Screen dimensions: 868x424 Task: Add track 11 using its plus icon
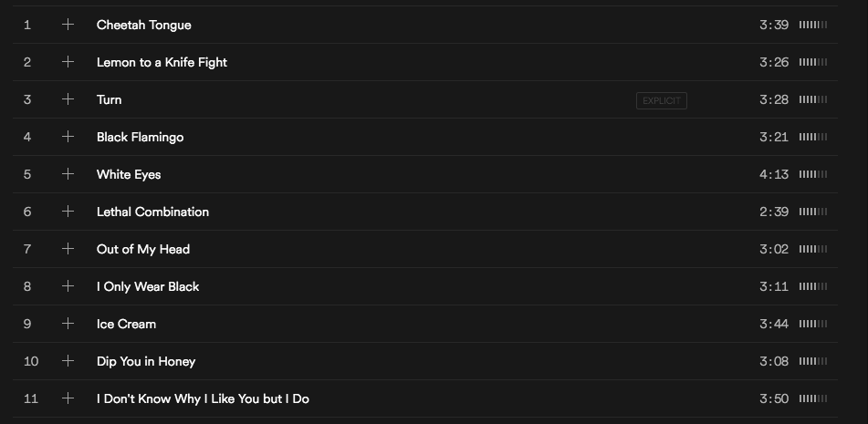[x=68, y=398]
